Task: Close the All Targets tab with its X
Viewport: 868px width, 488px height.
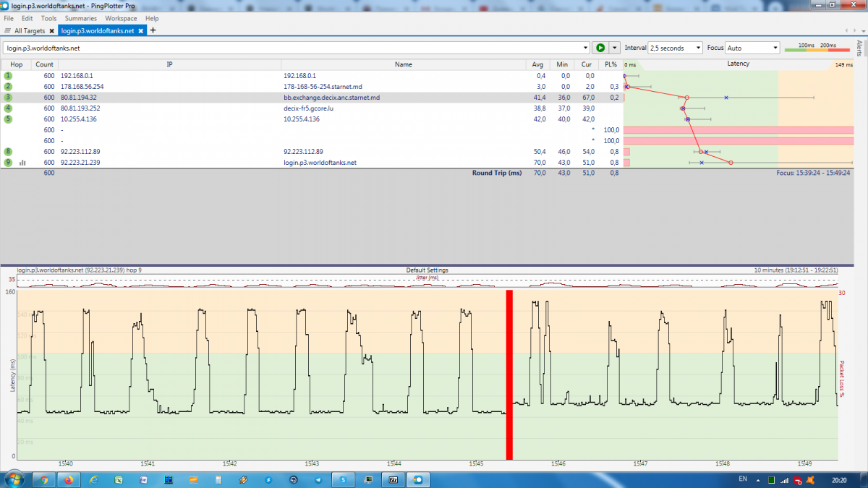Action: [51, 31]
